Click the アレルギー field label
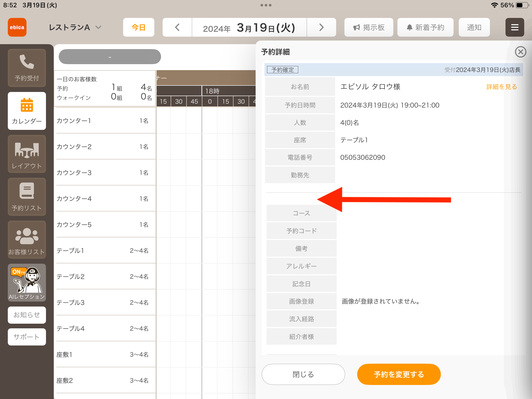 (x=301, y=266)
